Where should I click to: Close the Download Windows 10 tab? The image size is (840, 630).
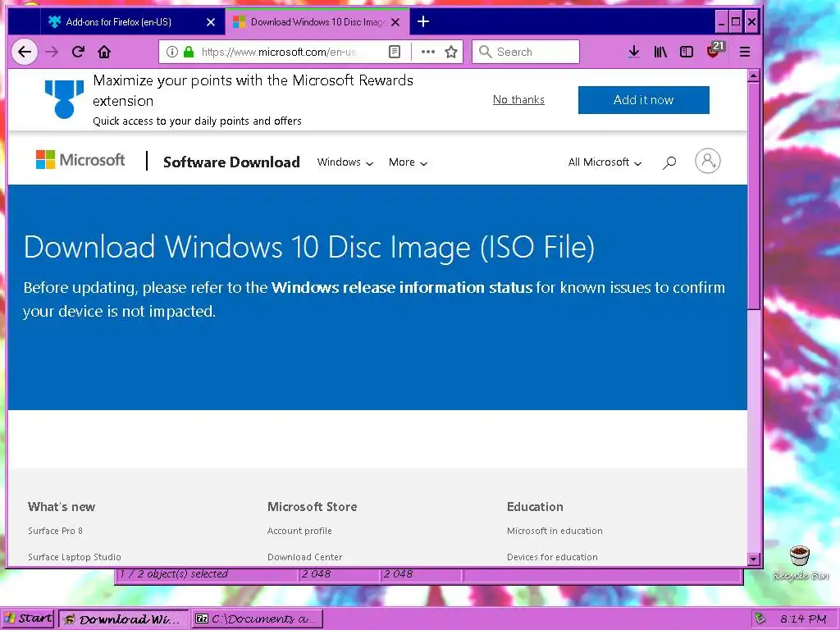click(x=395, y=22)
